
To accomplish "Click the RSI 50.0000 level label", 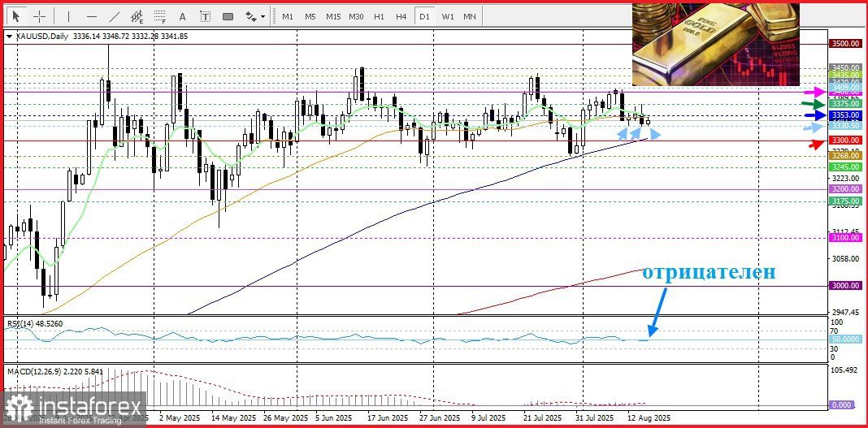I will coord(844,339).
